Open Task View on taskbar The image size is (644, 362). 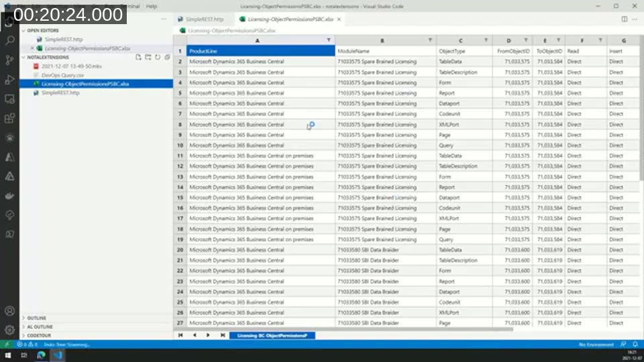pos(24,355)
